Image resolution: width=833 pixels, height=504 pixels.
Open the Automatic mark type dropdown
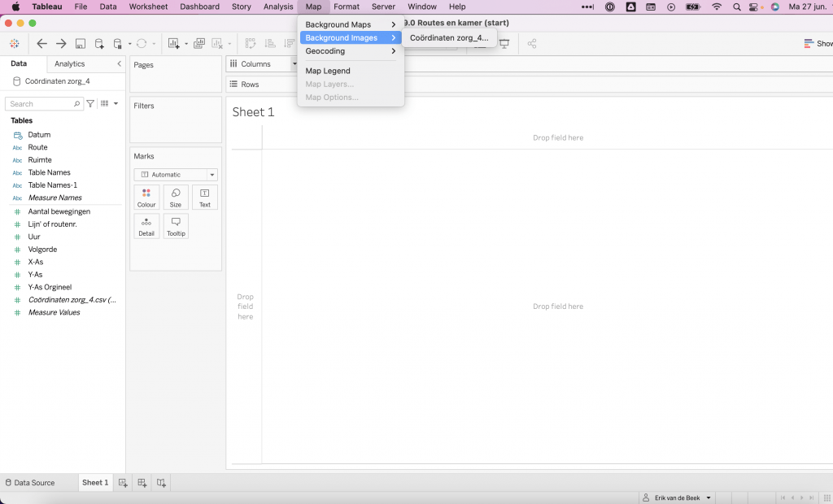point(176,175)
